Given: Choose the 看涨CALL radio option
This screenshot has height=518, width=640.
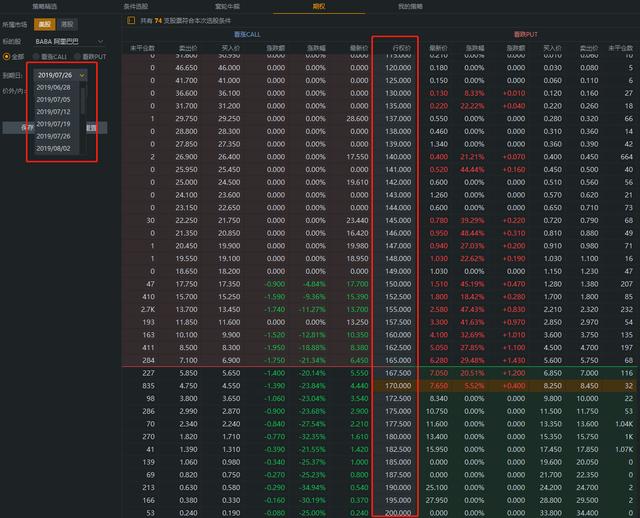Looking at the screenshot, I should [x=50, y=56].
